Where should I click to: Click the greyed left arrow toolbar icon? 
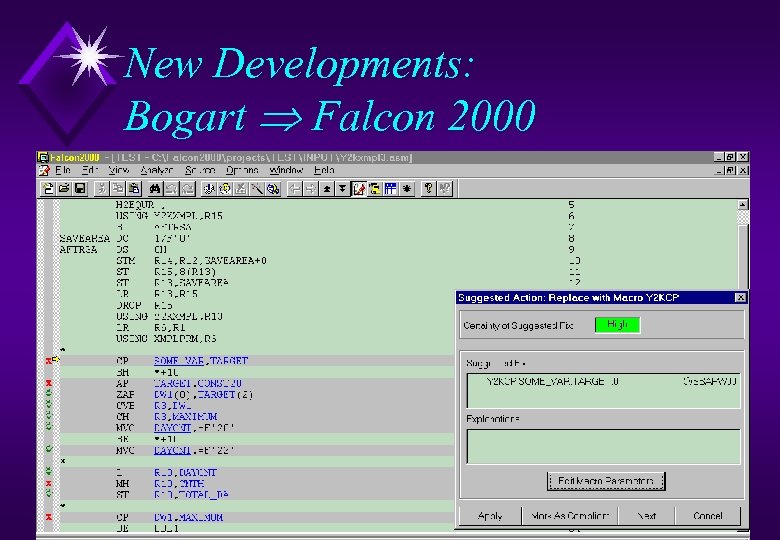point(294,188)
